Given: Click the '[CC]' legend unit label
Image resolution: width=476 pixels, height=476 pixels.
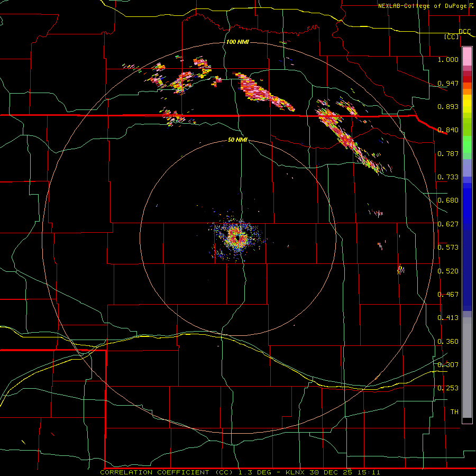Looking at the screenshot, I should pyautogui.click(x=452, y=36).
